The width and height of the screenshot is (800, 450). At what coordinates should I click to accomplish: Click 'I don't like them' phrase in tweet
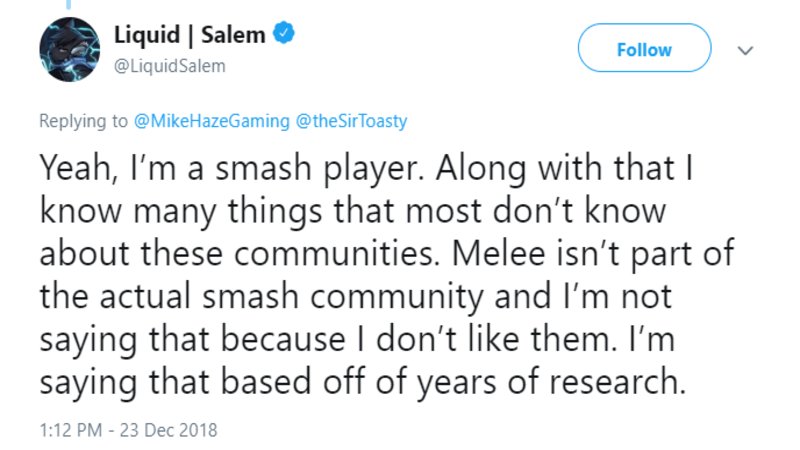(485, 339)
